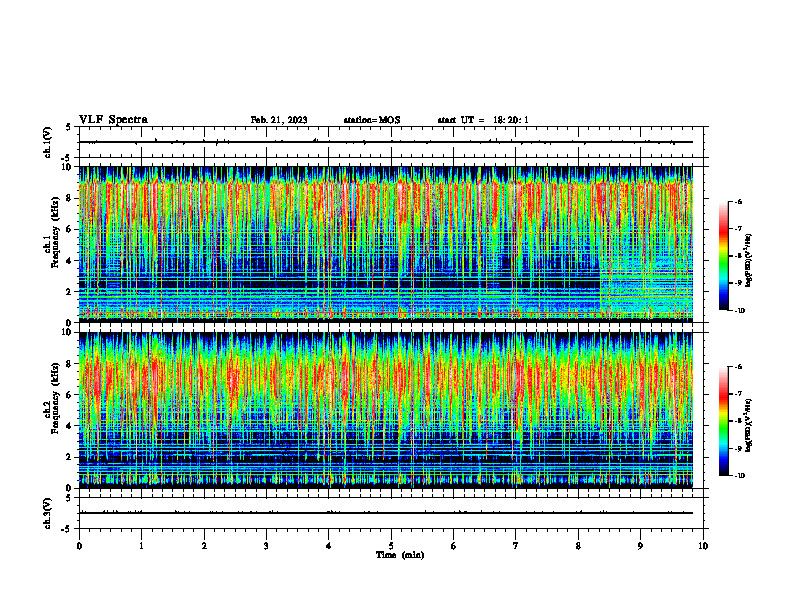This screenshot has height=612, width=792.
Task: Click the ch.2 spectrogram color scale bar
Action: 723,421
